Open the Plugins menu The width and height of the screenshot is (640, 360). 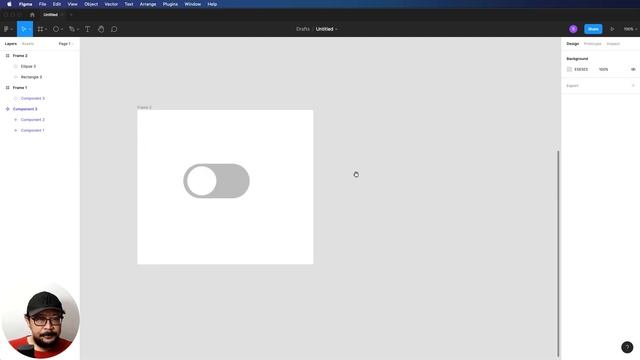point(170,4)
